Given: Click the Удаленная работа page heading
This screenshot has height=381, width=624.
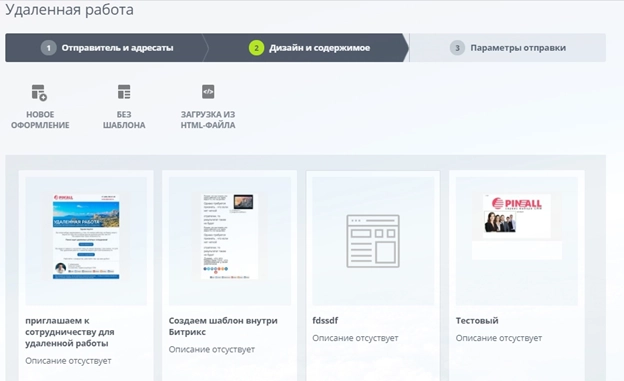Looking at the screenshot, I should point(70,10).
